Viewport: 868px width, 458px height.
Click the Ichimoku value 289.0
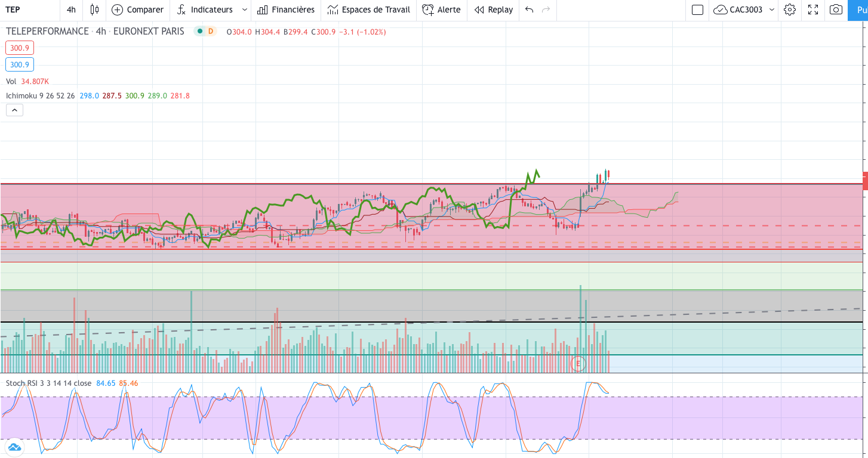158,95
